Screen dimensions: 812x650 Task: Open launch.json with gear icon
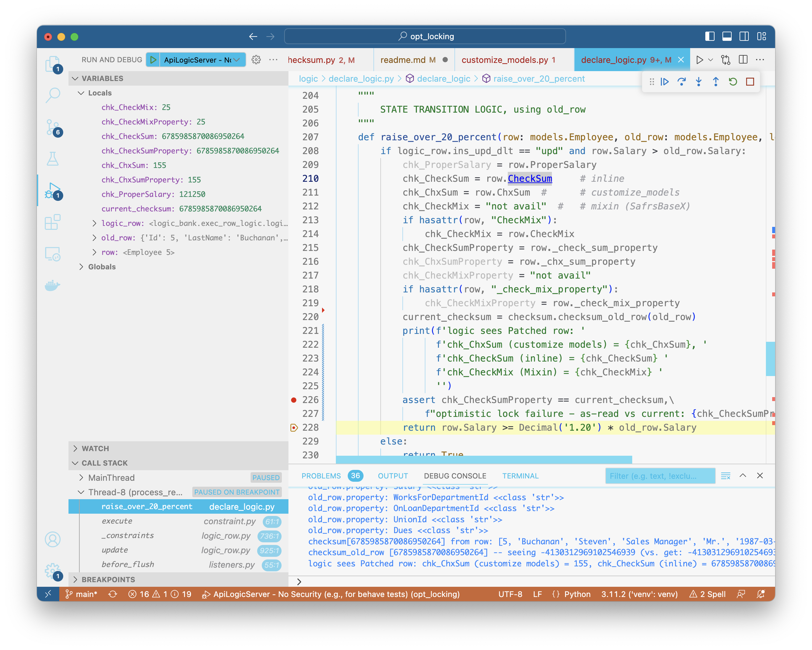point(256,60)
